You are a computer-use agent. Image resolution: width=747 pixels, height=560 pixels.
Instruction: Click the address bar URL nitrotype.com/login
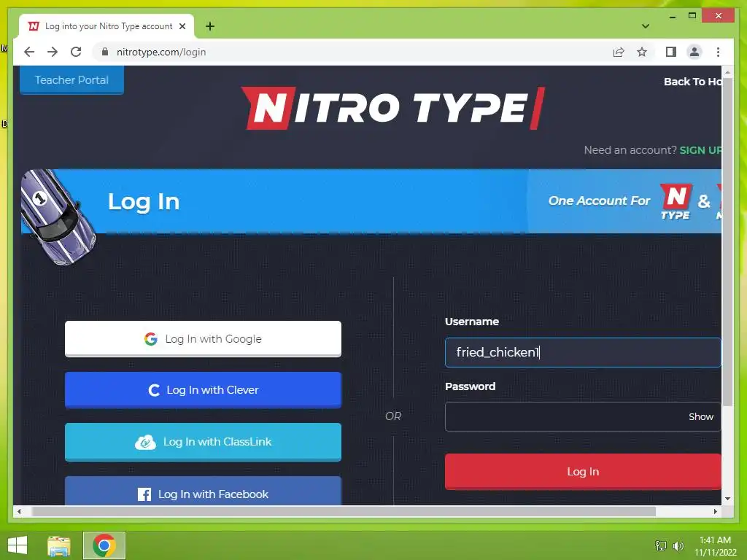[161, 52]
